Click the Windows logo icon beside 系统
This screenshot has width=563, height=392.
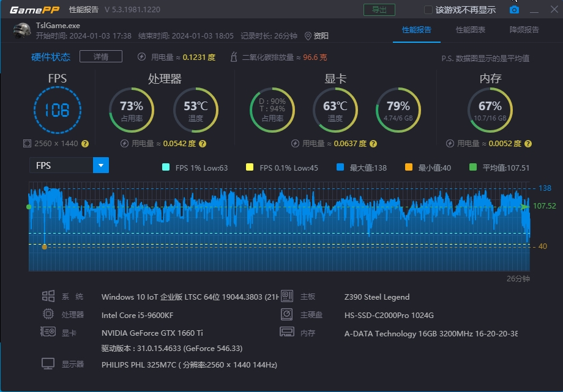tap(48, 296)
